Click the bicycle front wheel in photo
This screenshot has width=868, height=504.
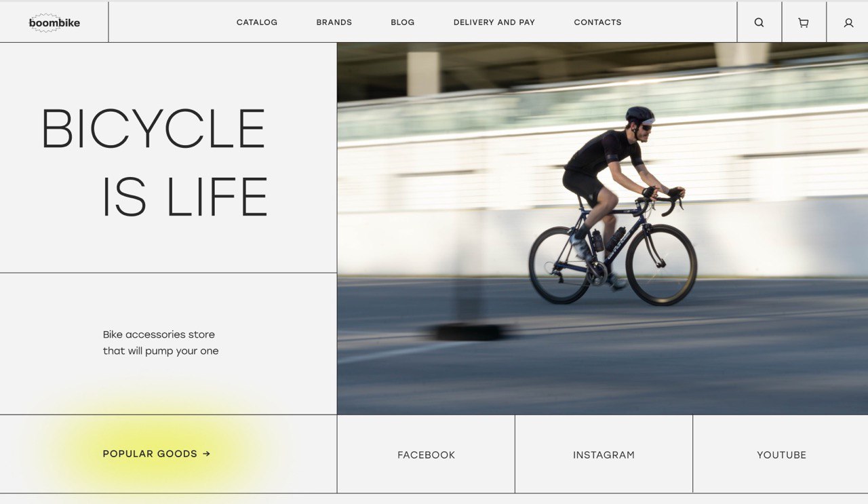[661, 265]
